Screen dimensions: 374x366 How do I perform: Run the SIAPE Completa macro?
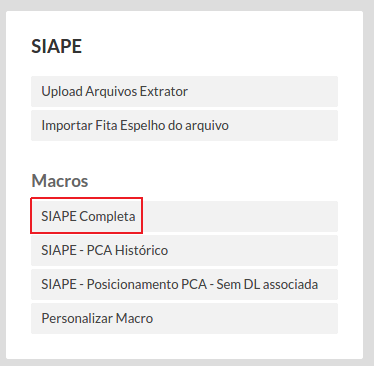184,216
